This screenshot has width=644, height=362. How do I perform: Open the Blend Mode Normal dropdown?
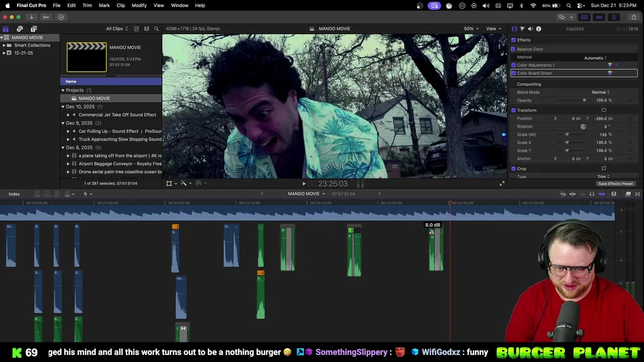tap(601, 92)
